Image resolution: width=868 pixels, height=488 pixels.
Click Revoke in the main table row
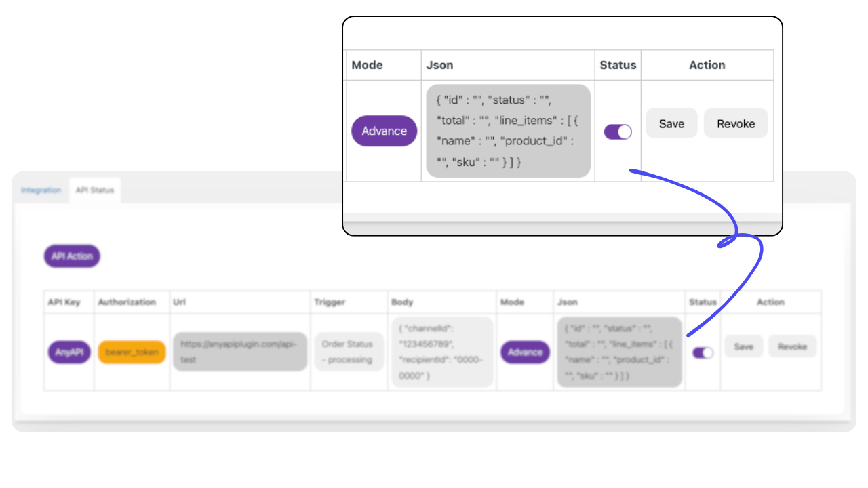click(x=792, y=346)
